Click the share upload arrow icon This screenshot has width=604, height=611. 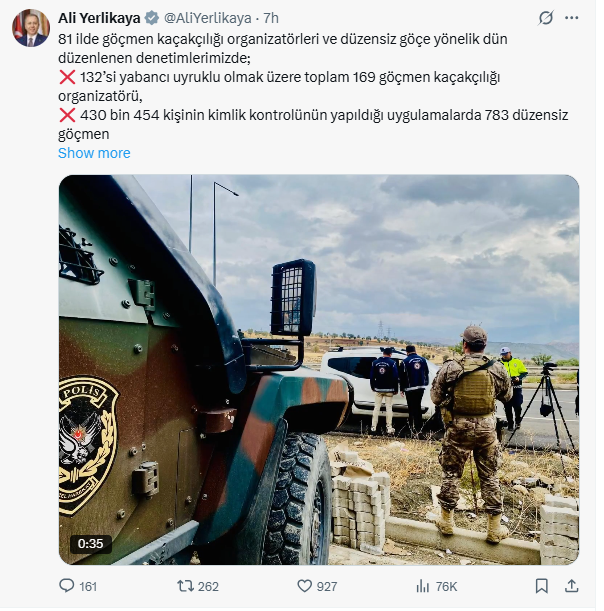571,586
